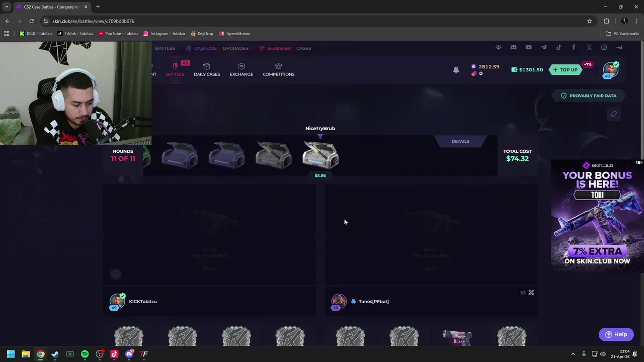The width and height of the screenshot is (644, 362).
Task: Open the TikTok social link icon
Action: click(x=558, y=47)
